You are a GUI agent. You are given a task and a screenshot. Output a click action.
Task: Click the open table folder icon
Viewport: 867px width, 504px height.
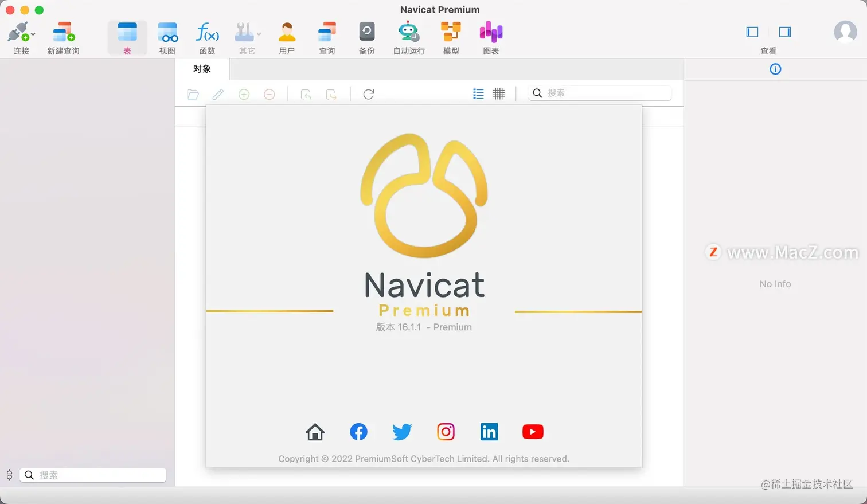(x=193, y=95)
